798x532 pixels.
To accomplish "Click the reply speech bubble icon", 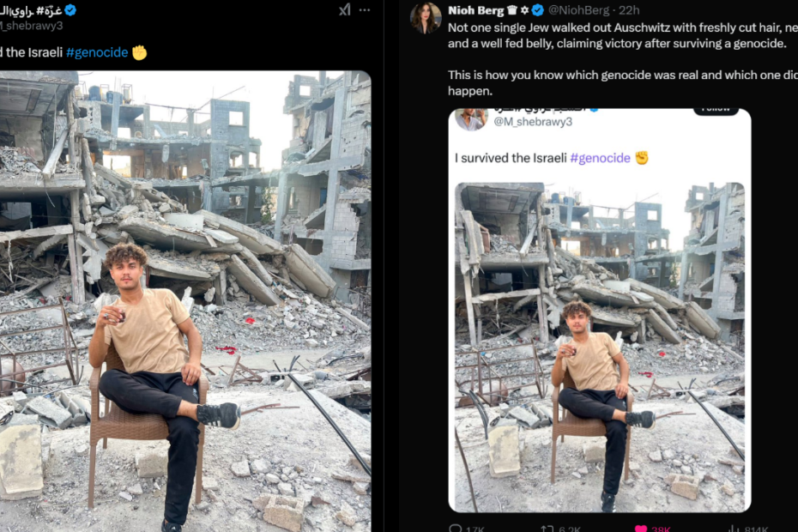I will (456, 529).
